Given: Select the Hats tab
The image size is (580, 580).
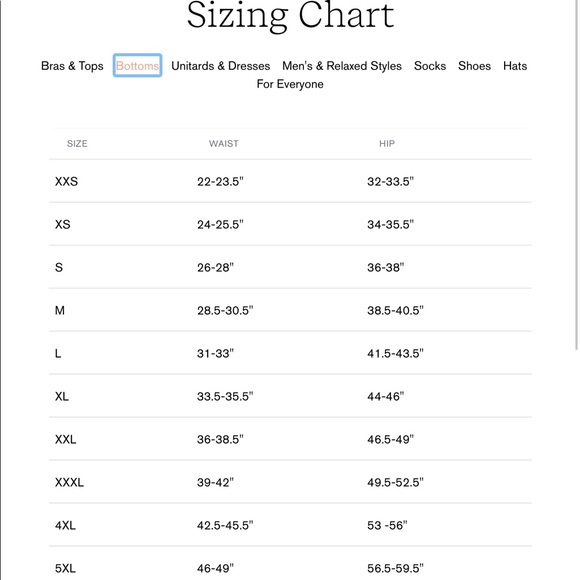Looking at the screenshot, I should [515, 66].
